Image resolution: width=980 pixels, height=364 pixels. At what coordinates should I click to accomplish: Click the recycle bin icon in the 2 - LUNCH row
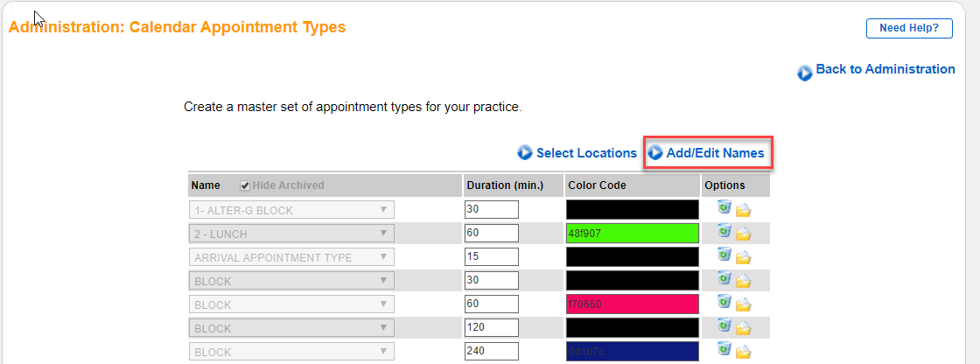pos(724,231)
